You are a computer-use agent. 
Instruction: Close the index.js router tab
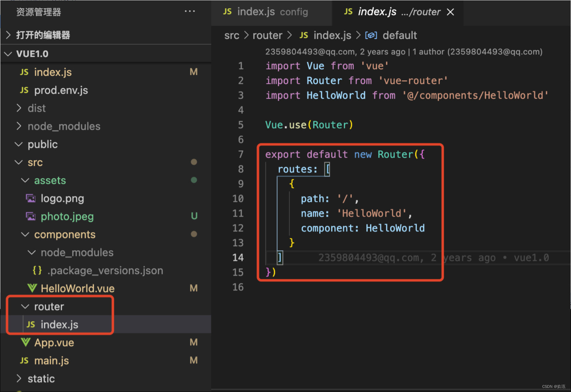(450, 12)
